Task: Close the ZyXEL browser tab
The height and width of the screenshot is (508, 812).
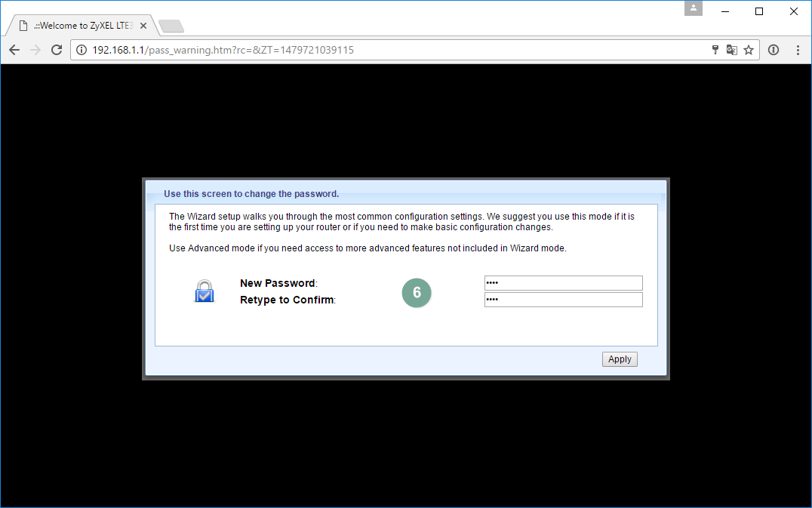Action: (x=143, y=26)
